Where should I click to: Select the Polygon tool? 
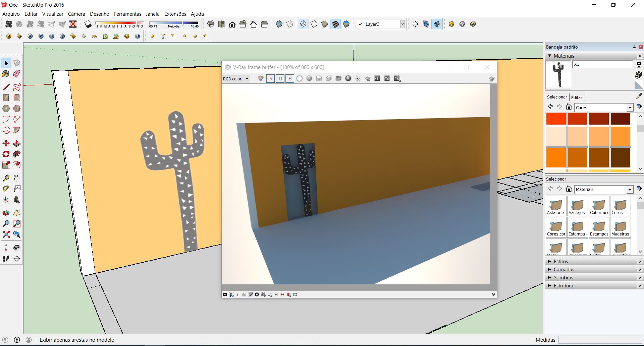pyautogui.click(x=17, y=109)
